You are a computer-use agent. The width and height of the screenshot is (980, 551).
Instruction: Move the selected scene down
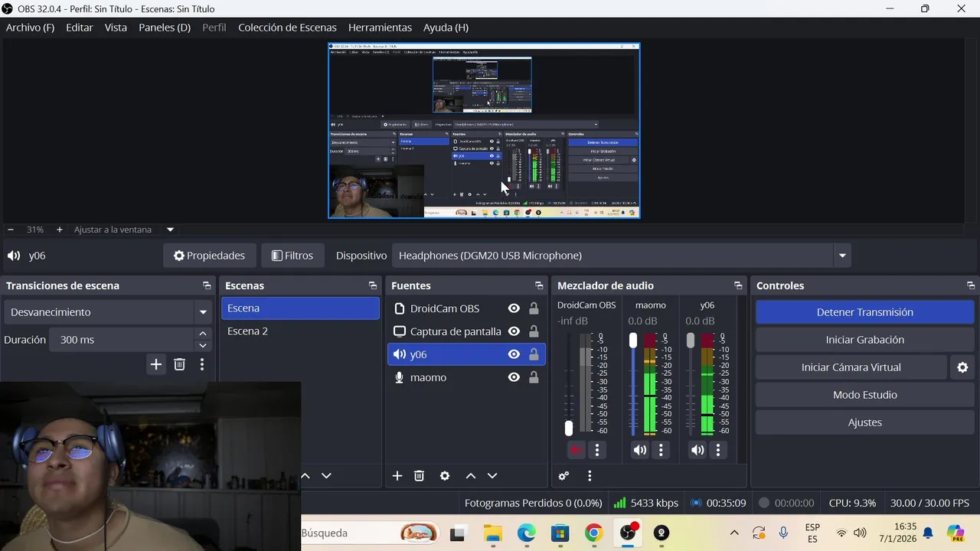pyautogui.click(x=326, y=476)
